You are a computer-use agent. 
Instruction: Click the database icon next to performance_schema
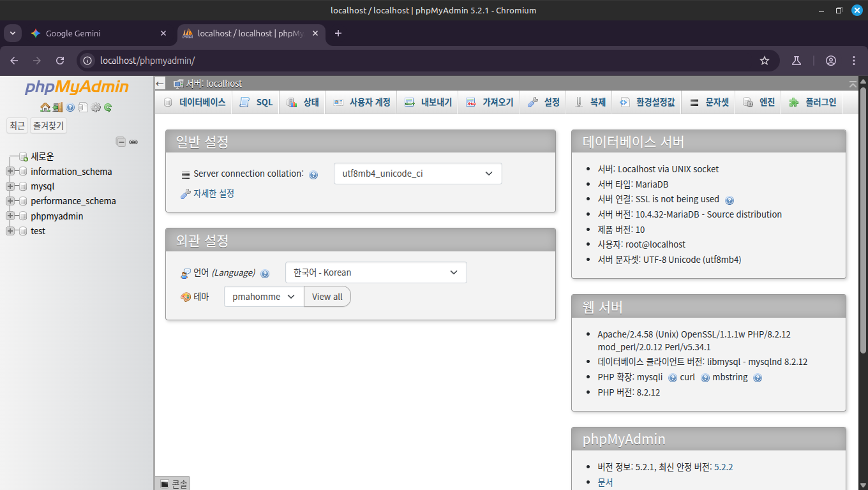(x=23, y=201)
